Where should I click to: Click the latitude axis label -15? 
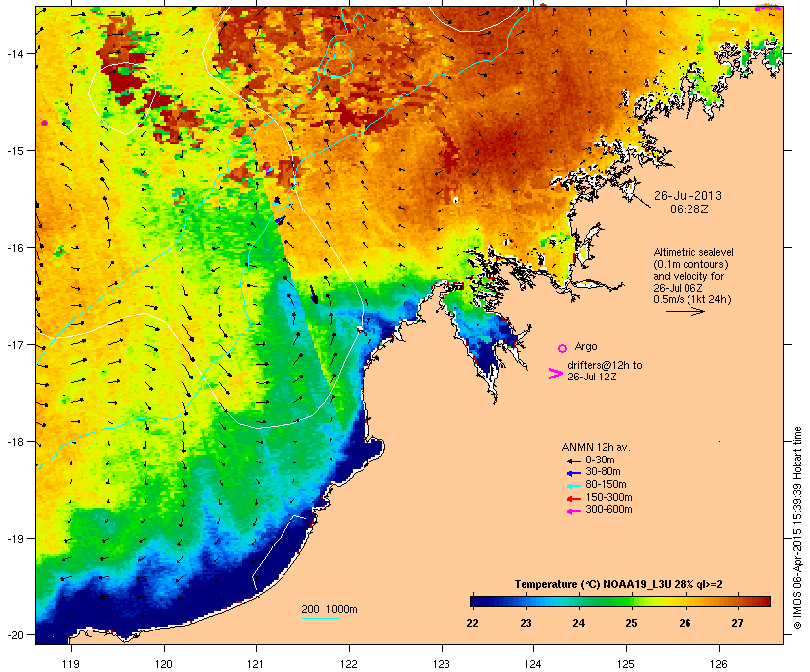pyautogui.click(x=14, y=151)
